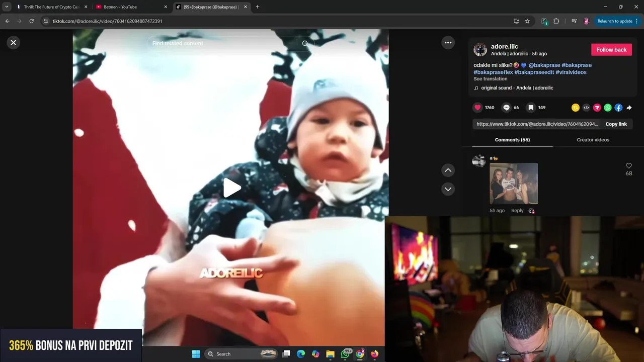Screen dimensions: 644x362
Task: Open original sound - Andela | adoreilic
Action: 517,88
